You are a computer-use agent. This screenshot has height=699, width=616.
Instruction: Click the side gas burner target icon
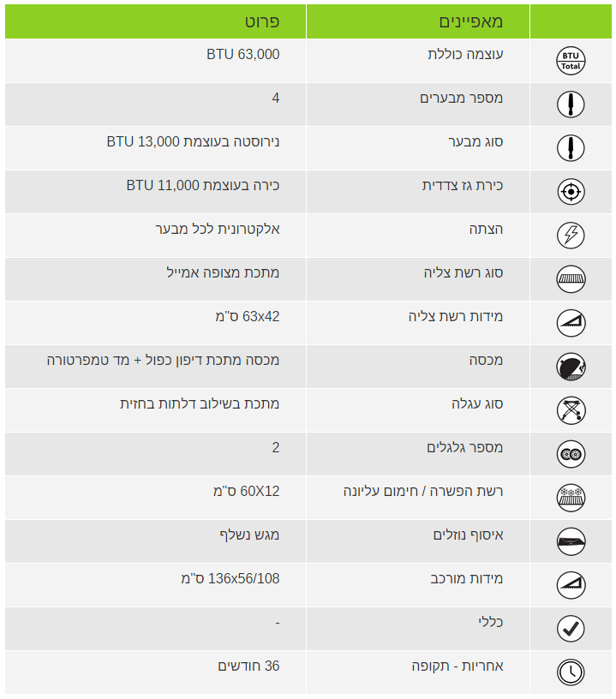coord(571,192)
